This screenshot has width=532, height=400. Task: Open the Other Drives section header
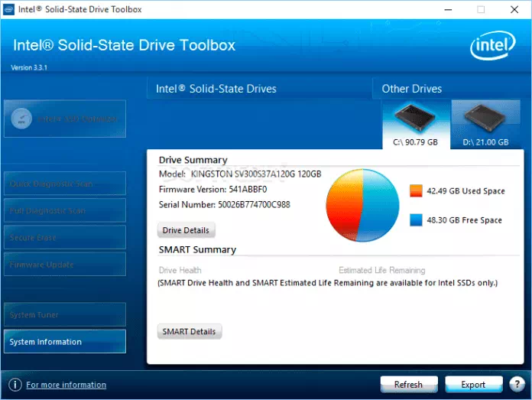[412, 89]
